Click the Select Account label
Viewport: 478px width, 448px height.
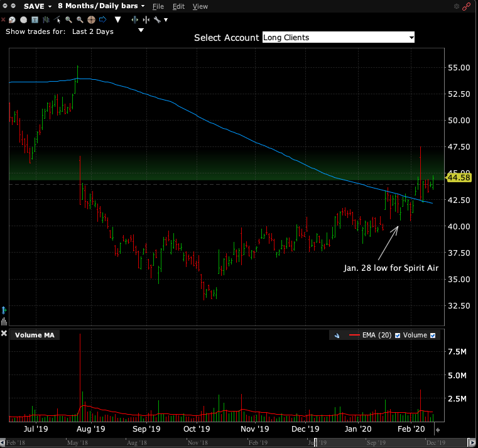coord(227,38)
